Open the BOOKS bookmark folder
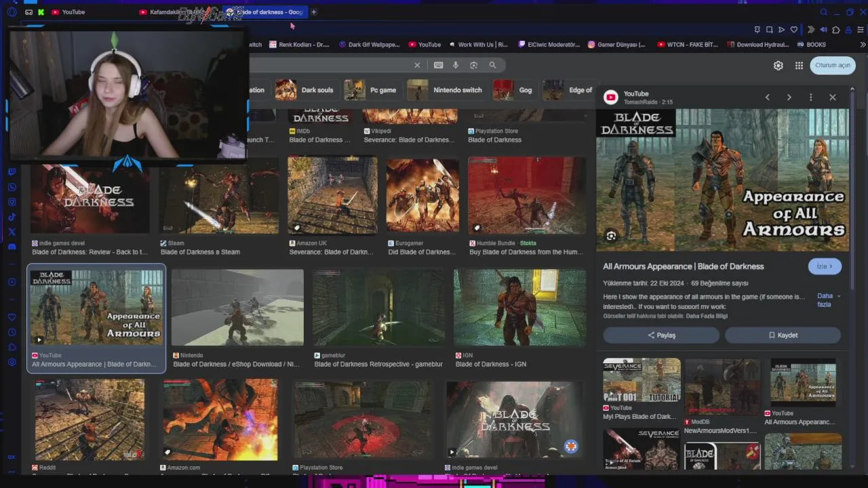 click(811, 45)
